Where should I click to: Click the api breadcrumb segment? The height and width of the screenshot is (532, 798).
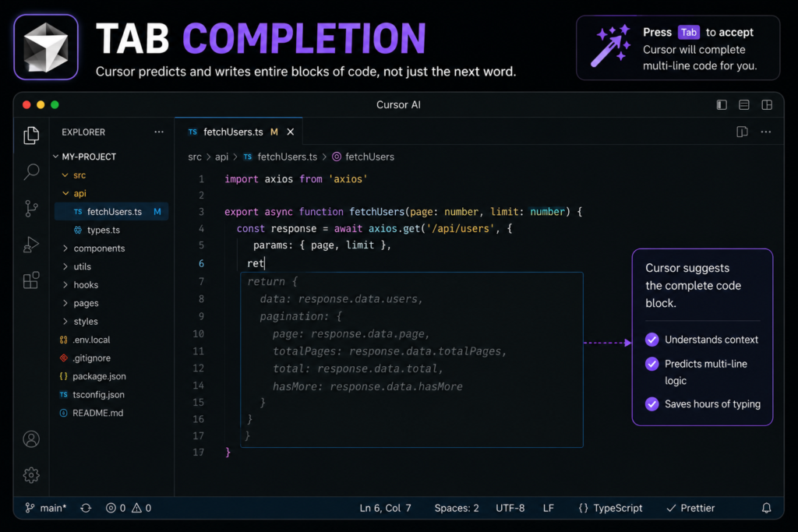221,157
